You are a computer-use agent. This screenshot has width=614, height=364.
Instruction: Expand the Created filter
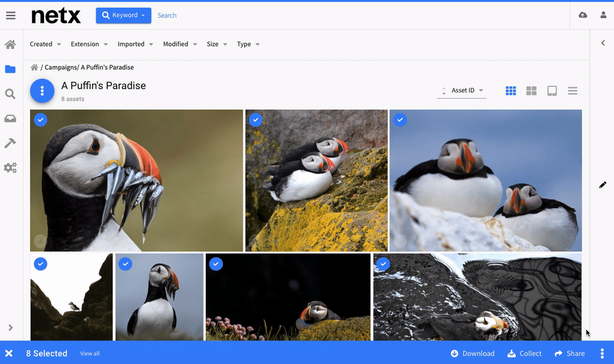[x=46, y=44]
